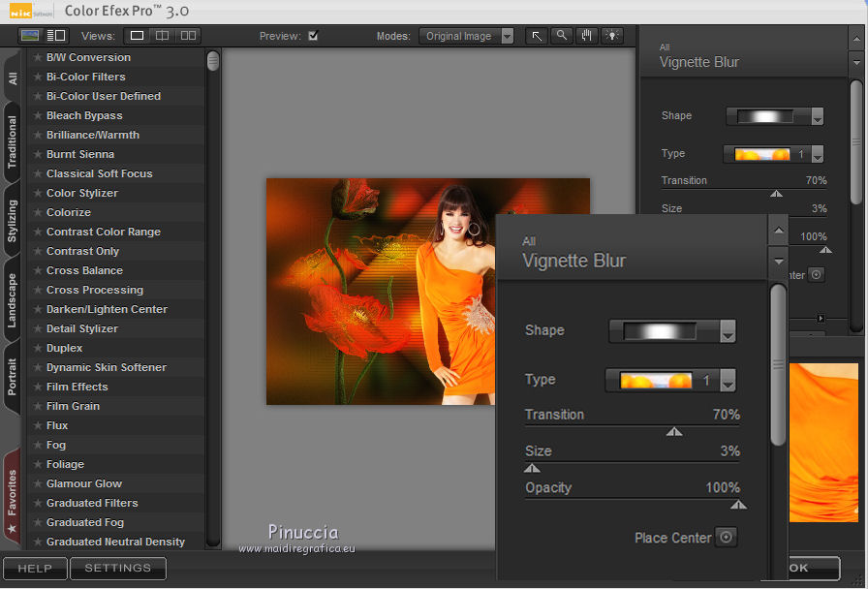Image resolution: width=868 pixels, height=589 pixels.
Task: Select the Glamour Glow filter
Action: point(84,483)
